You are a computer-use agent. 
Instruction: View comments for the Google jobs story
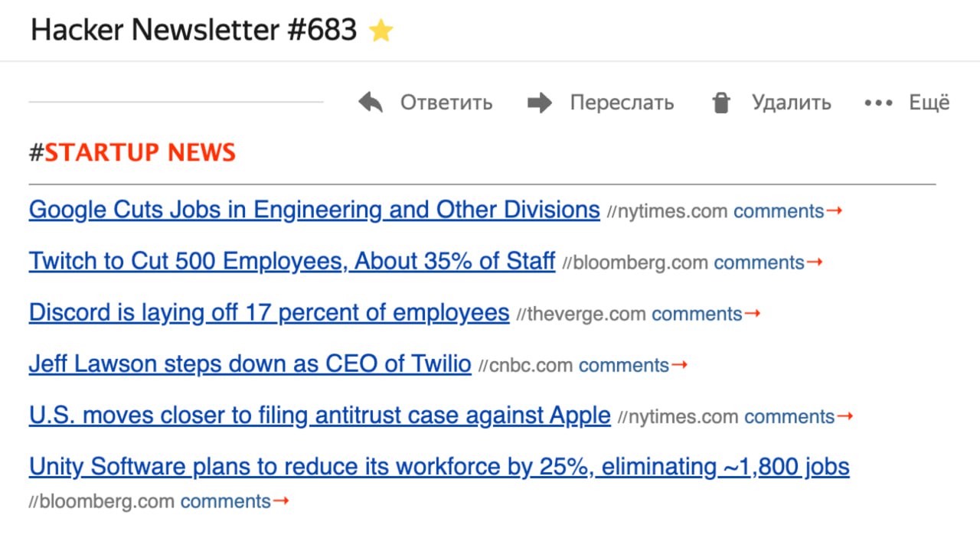tap(779, 211)
